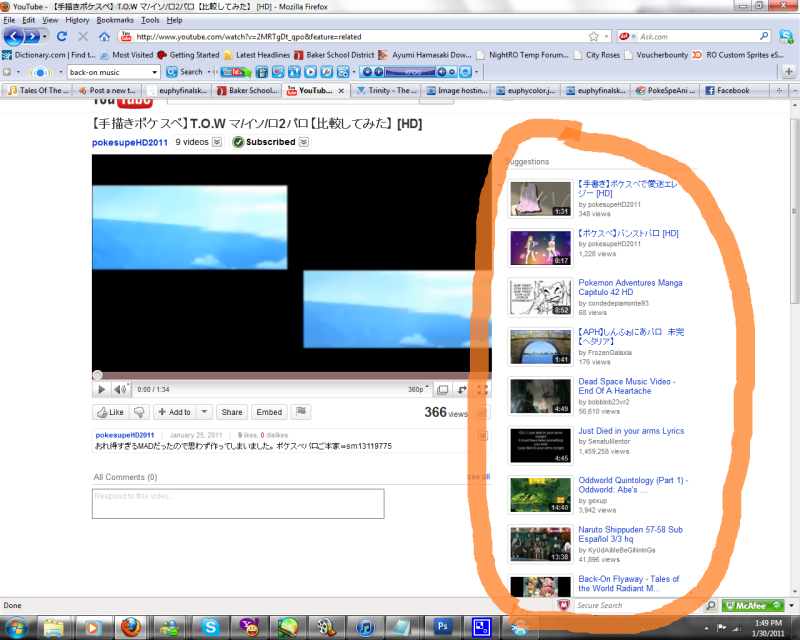The image size is (800, 640).
Task: Open the History menu
Action: click(77, 20)
